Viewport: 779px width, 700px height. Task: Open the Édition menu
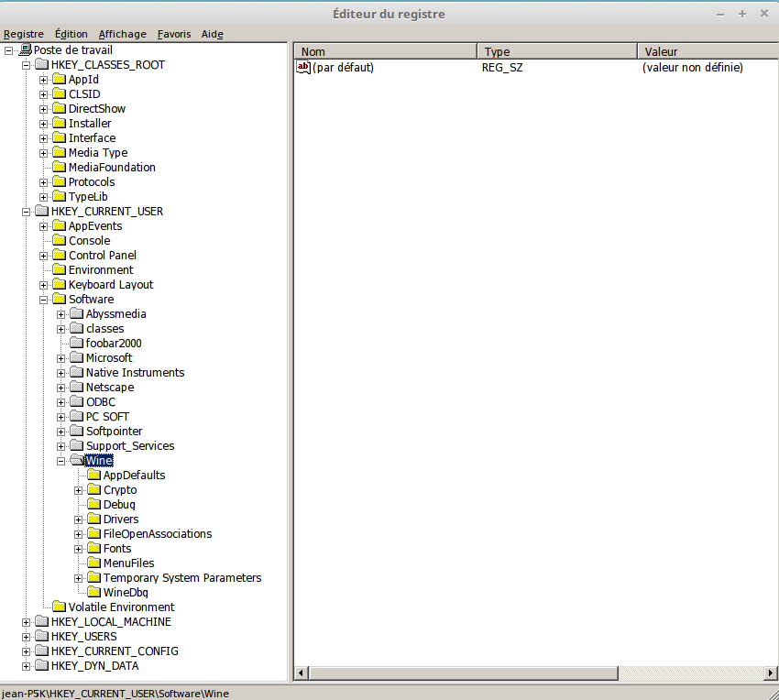coord(71,34)
